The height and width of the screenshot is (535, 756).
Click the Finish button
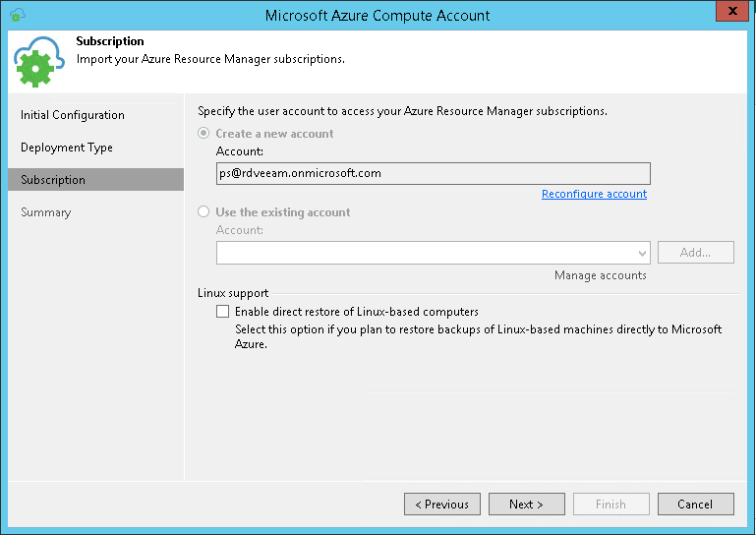[611, 505]
